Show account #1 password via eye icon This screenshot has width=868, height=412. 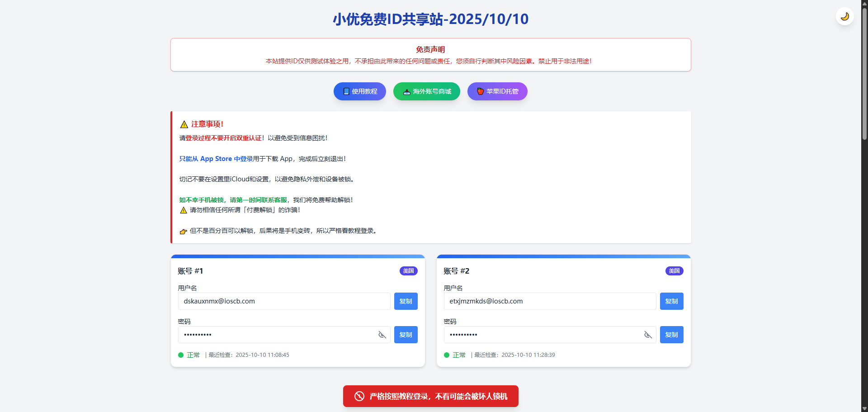click(382, 335)
